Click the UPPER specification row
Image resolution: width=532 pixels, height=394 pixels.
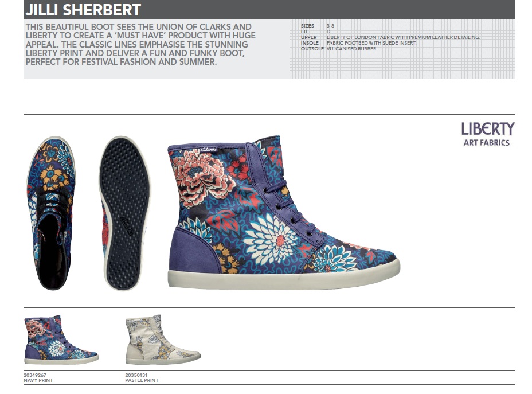390,37
